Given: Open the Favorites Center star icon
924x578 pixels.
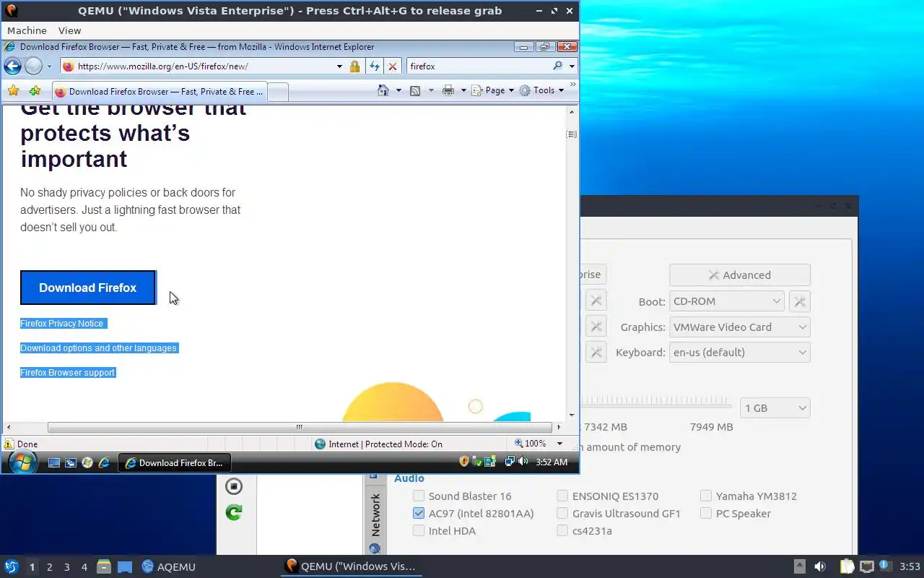Looking at the screenshot, I should click(13, 91).
